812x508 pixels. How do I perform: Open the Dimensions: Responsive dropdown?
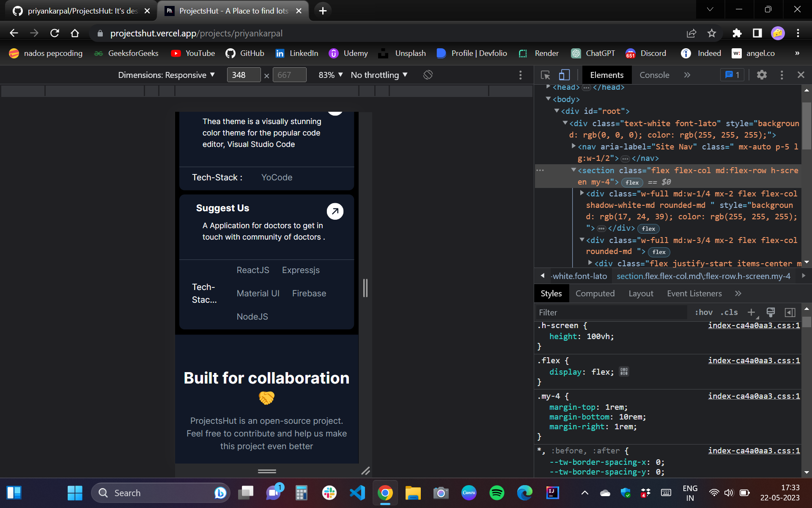pos(166,75)
